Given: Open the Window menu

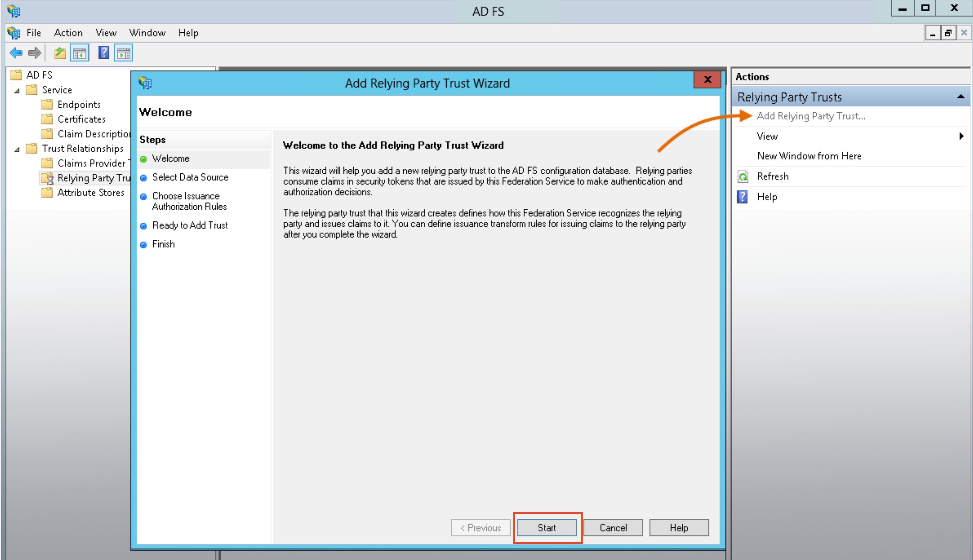Looking at the screenshot, I should click(x=147, y=33).
